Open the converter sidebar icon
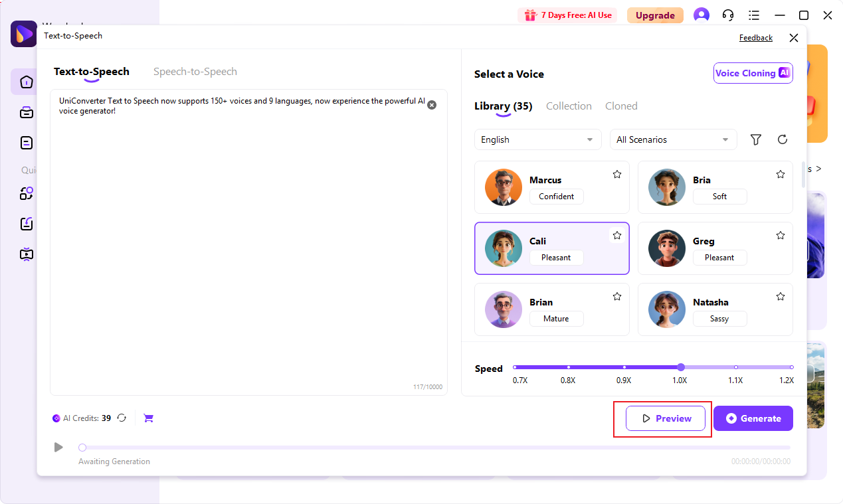 point(27,193)
